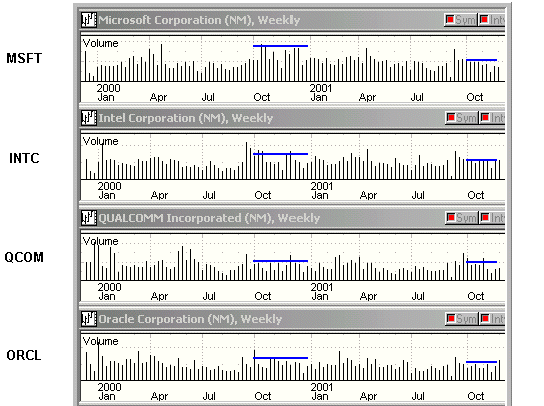544x406 pixels.
Task: Click the late-2000 blue volume line in Oracle chart
Action: pos(280,358)
